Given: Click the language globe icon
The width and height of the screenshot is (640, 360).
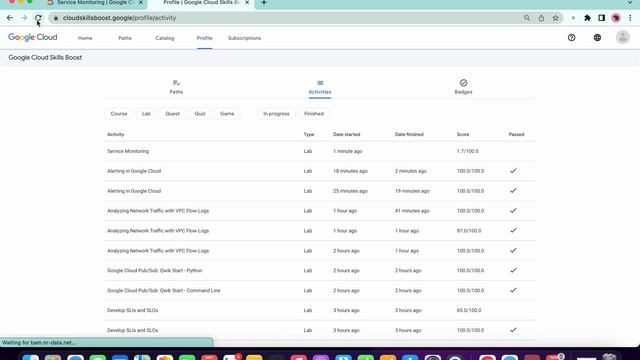Looking at the screenshot, I should pos(597,38).
